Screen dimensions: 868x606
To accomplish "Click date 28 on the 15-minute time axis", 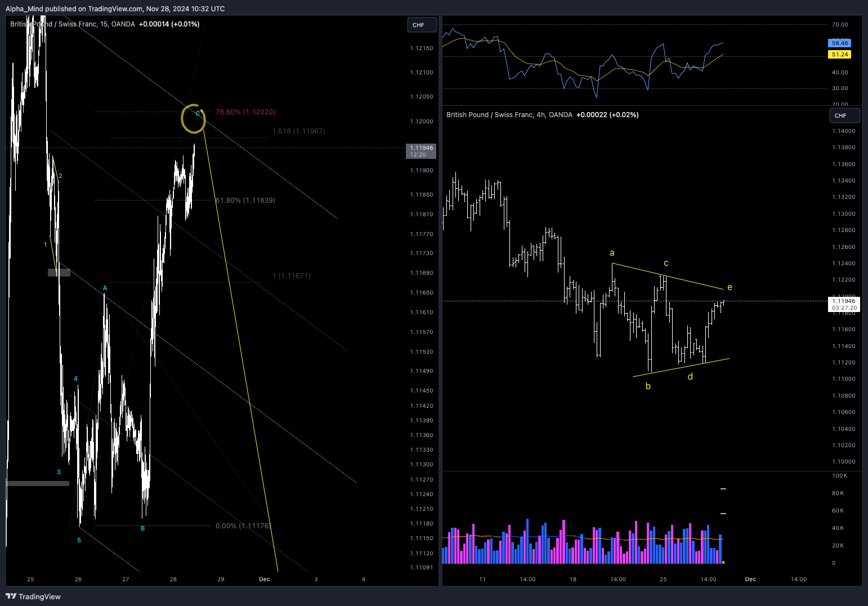I will point(173,579).
